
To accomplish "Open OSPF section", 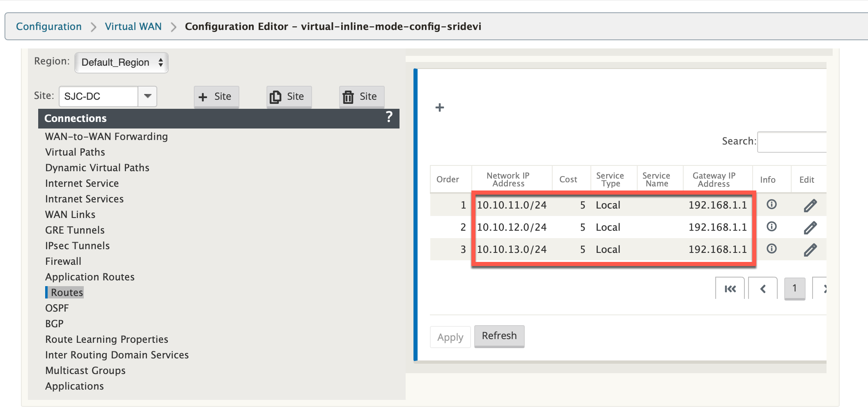I will [x=57, y=308].
